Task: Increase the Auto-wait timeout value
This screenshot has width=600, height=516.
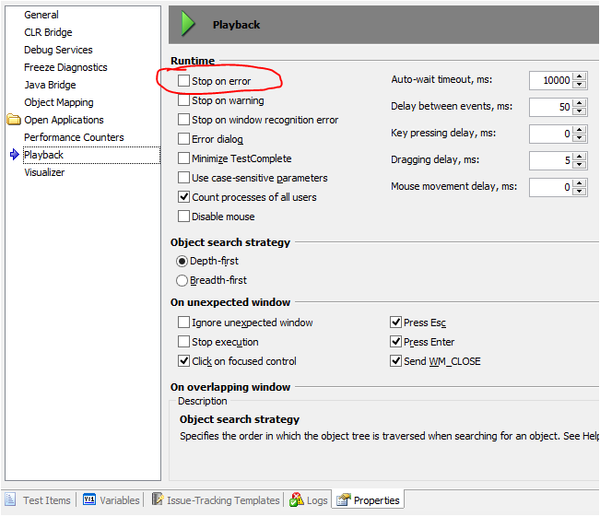Action: 580,77
